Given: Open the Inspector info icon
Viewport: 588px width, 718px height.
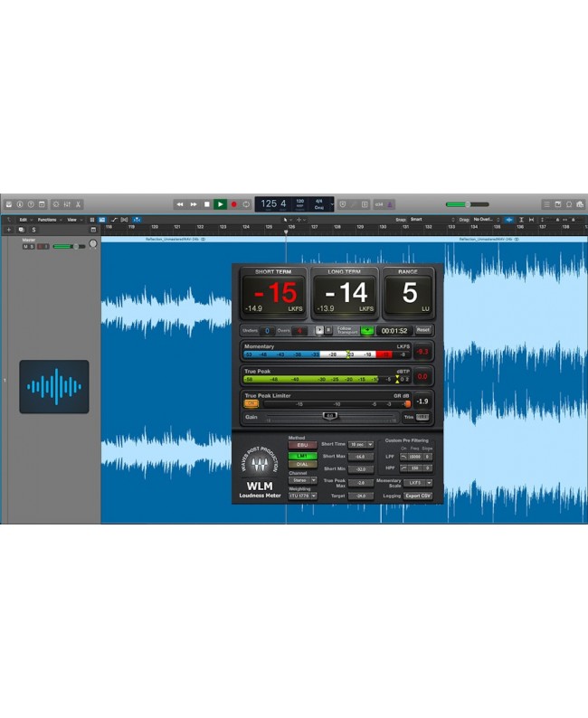Looking at the screenshot, I should pos(20,204).
